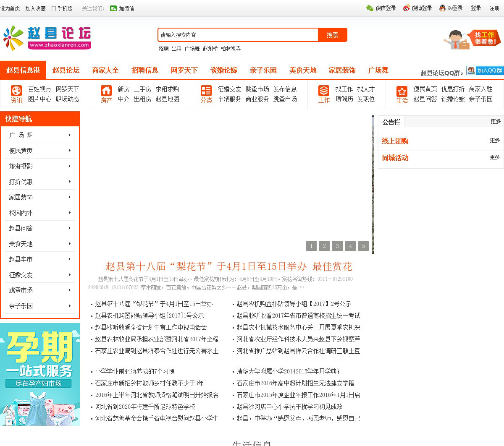Screen dimensions: 504x446
Task: Jump to slide 3 in the carousel
Action: click(337, 246)
